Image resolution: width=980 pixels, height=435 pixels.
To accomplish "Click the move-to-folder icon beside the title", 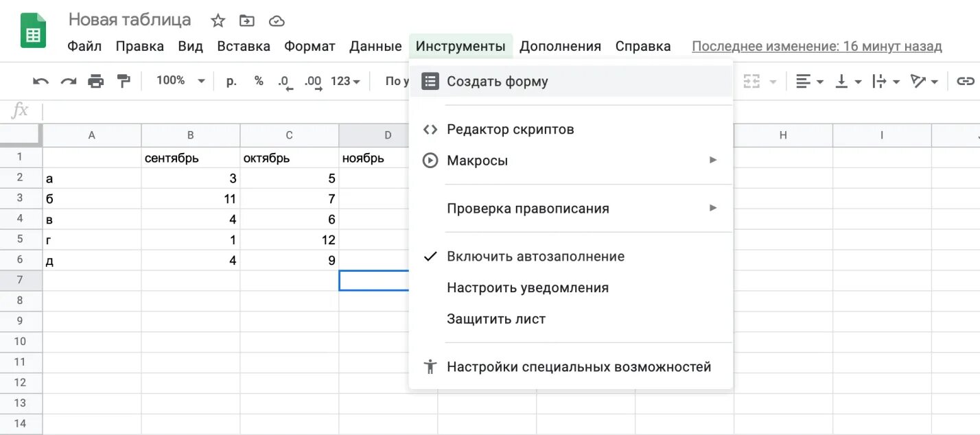I will [247, 21].
